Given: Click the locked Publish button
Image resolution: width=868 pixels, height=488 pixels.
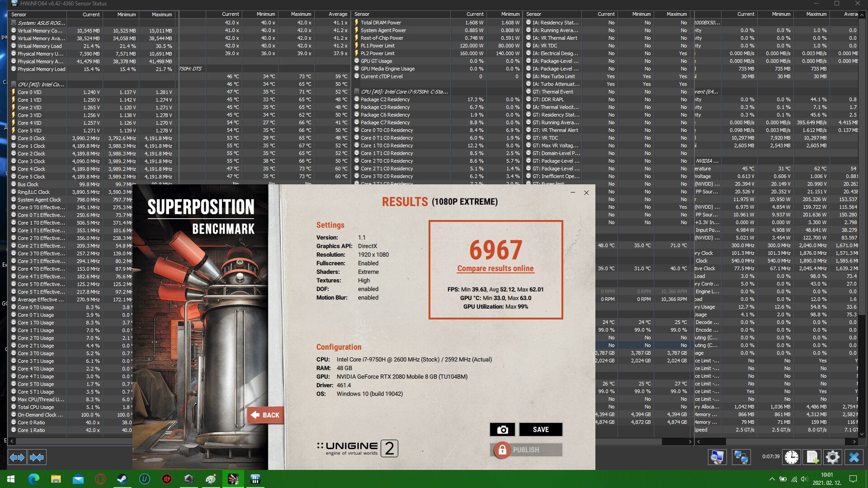Looking at the screenshot, I should tap(526, 450).
